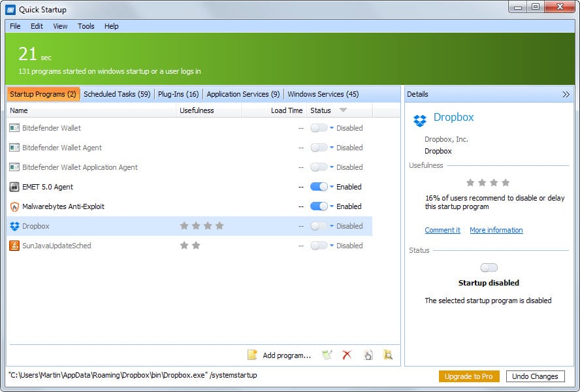The width and height of the screenshot is (580, 392).
Task: Click 'Disabled' status text for SunJavaUpdateSched
Action: pos(349,246)
